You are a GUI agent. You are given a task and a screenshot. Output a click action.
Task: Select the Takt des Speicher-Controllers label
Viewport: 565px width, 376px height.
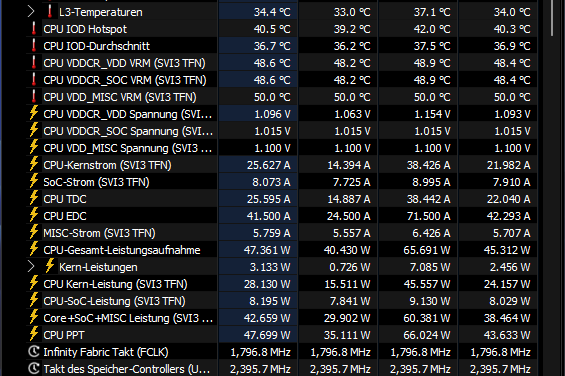tap(126, 369)
